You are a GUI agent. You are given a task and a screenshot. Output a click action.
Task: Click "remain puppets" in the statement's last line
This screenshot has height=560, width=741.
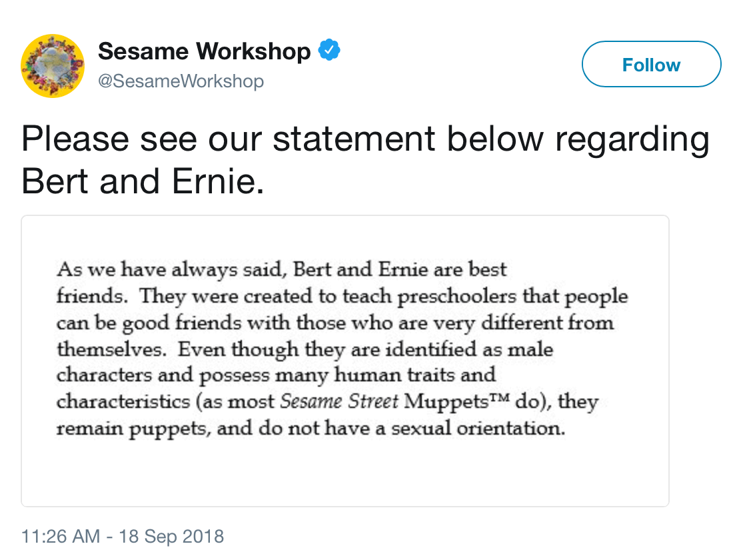point(132,429)
